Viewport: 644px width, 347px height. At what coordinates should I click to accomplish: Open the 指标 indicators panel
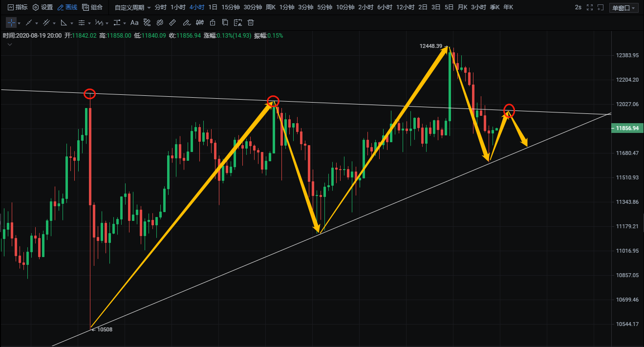click(17, 7)
